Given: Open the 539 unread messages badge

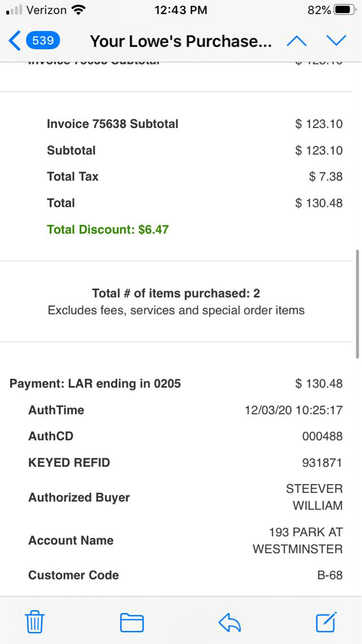Looking at the screenshot, I should point(43,41).
